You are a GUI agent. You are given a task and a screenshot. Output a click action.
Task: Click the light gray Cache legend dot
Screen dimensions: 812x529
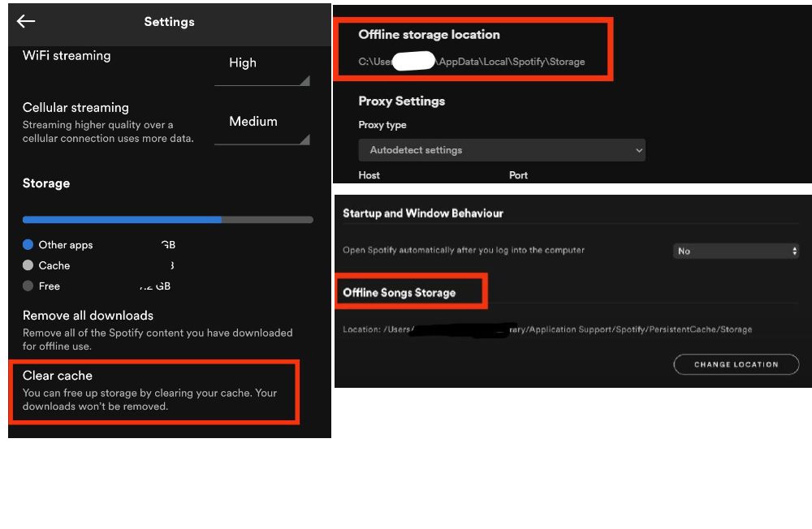28,265
